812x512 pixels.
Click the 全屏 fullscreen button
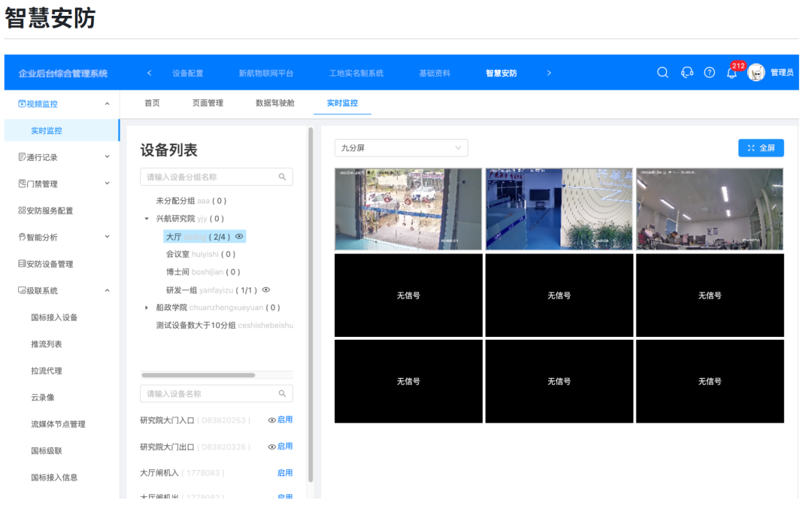coord(761,148)
